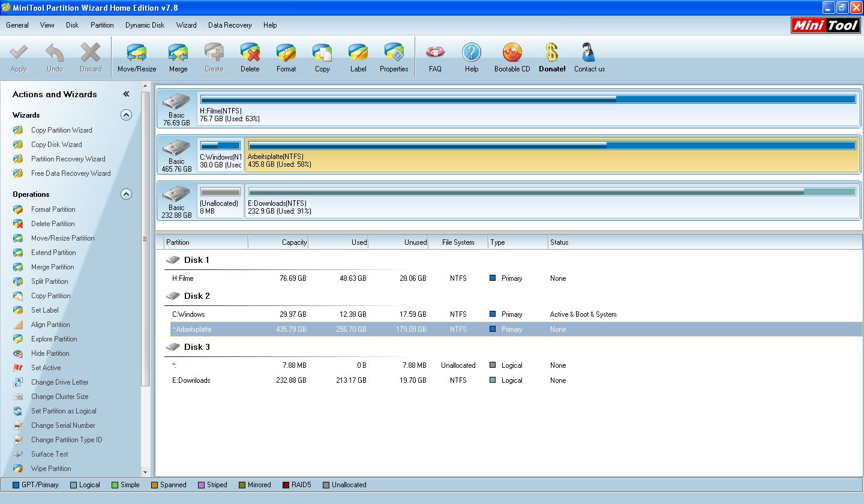This screenshot has width=864, height=504.
Task: Sort by Capacity column header
Action: [278, 242]
